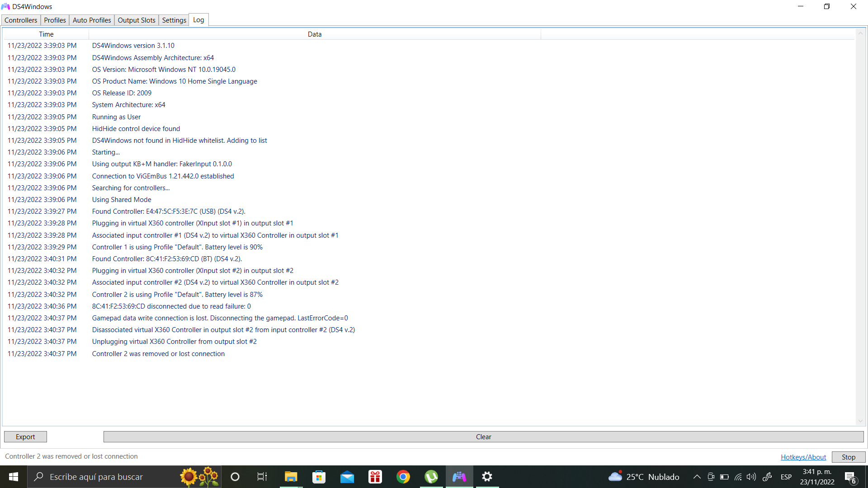Viewport: 868px width, 488px height.
Task: Open the Mail app
Action: 347,477
